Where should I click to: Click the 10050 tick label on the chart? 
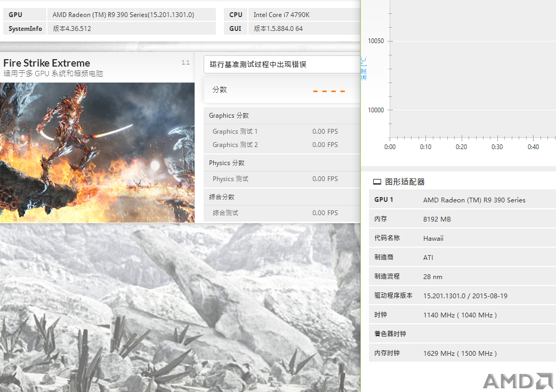(376, 41)
